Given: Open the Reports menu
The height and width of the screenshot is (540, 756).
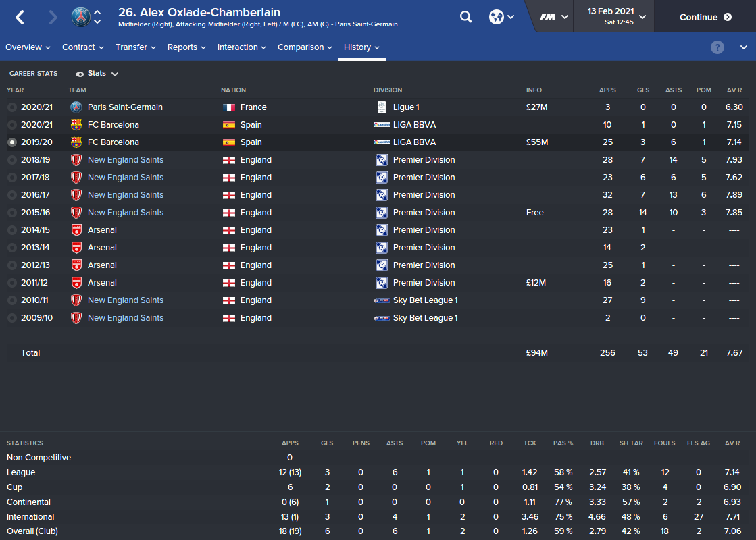Looking at the screenshot, I should [x=186, y=47].
